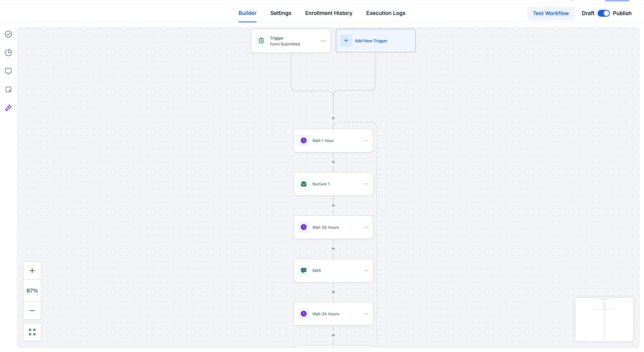Select the Form Submitted trigger card
644x352 pixels.
pyautogui.click(x=291, y=41)
